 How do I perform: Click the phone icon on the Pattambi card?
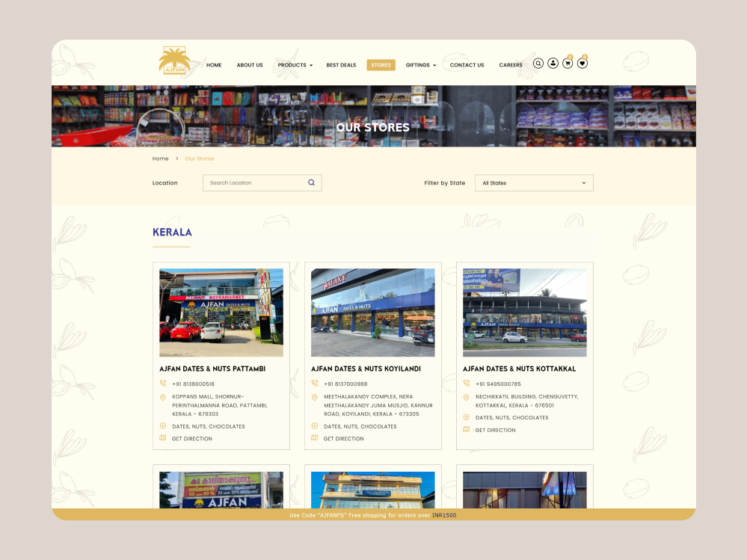(x=163, y=384)
